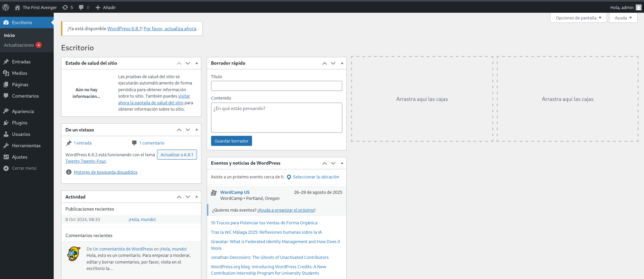This screenshot has width=644, height=279.
Task: Move Estado de salud del sitio box up
Action: pos(179,63)
